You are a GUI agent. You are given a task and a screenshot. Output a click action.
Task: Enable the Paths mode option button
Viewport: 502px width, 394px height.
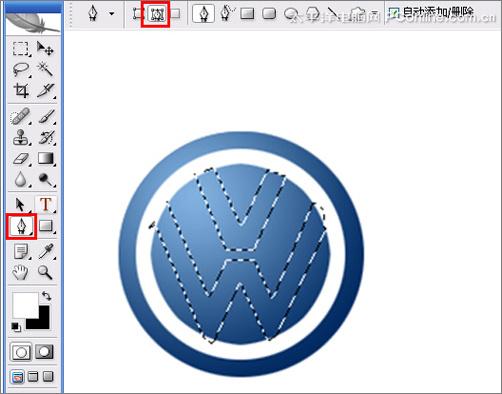(x=156, y=14)
